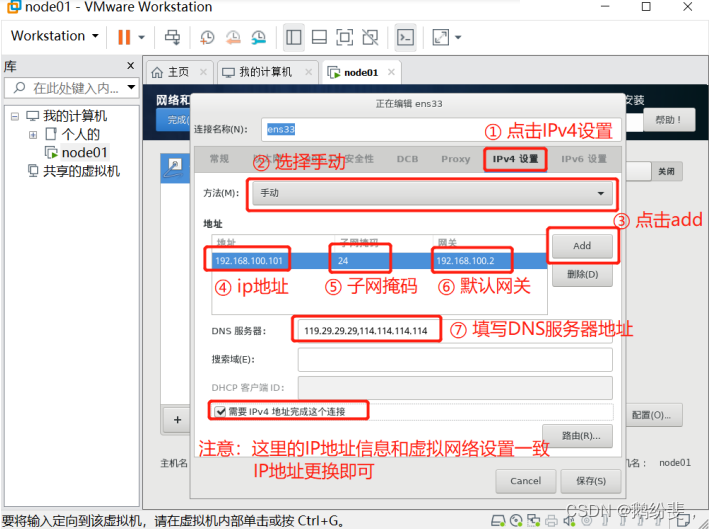Click the network adapter status icon
The width and height of the screenshot is (711, 529).
tap(533, 520)
